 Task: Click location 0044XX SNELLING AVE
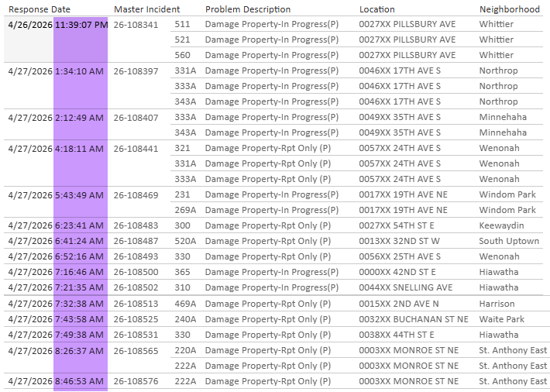tap(406, 287)
